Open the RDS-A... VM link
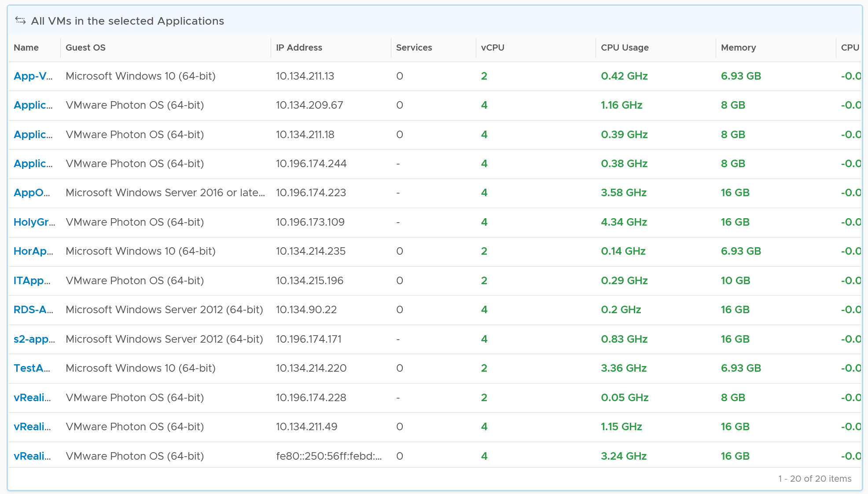868x494 pixels. [33, 310]
